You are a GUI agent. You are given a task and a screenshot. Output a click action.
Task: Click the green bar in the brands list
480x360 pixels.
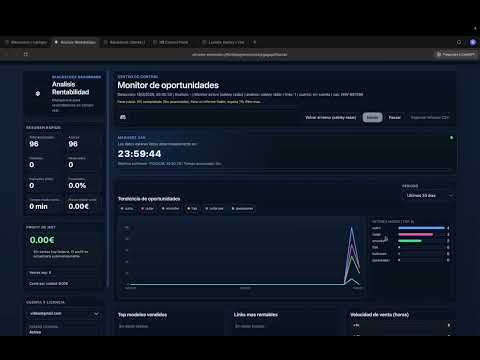(410, 241)
